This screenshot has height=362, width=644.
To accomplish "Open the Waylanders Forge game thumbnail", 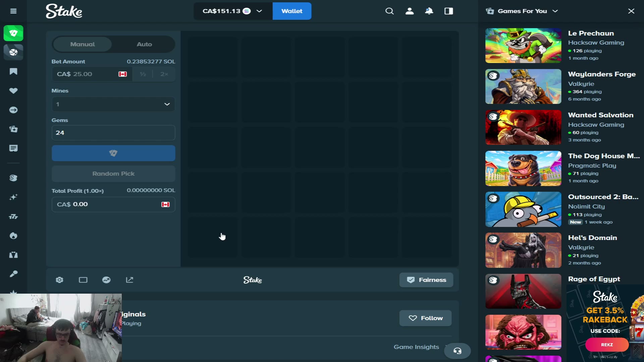I will (x=523, y=86).
